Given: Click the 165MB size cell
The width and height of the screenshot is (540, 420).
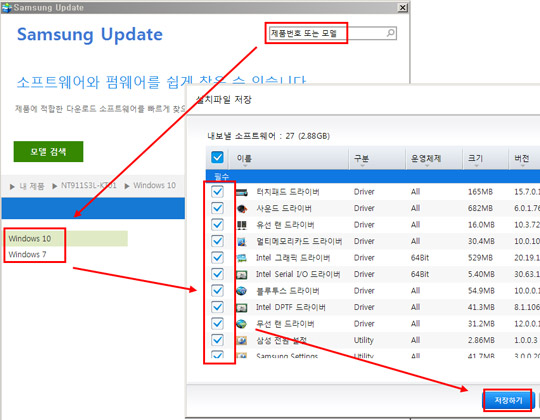Looking at the screenshot, I should tap(480, 192).
